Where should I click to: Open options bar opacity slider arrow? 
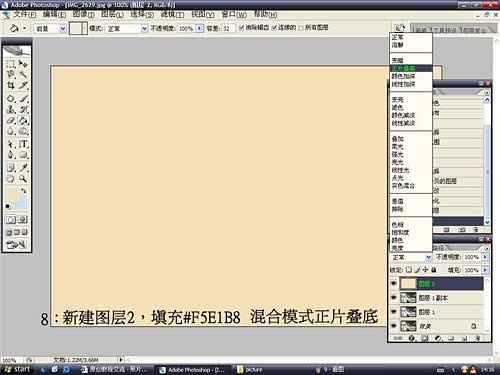pos(199,28)
